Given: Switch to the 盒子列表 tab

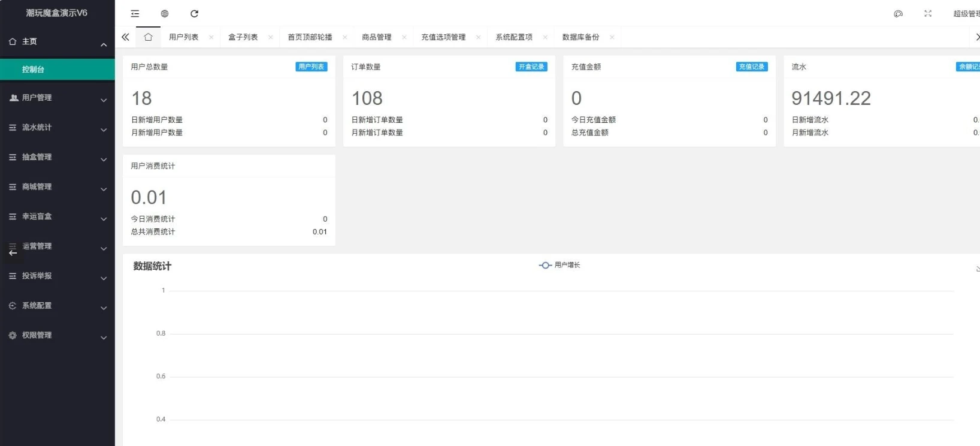Looking at the screenshot, I should coord(243,37).
